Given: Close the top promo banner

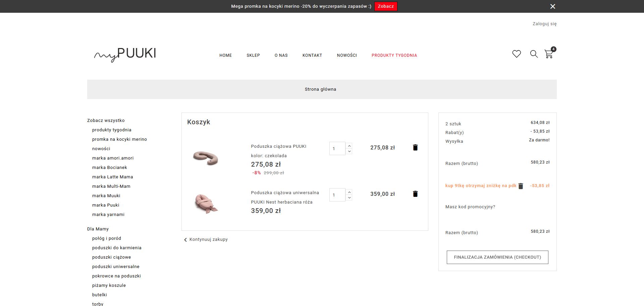Looking at the screenshot, I should tap(553, 6).
